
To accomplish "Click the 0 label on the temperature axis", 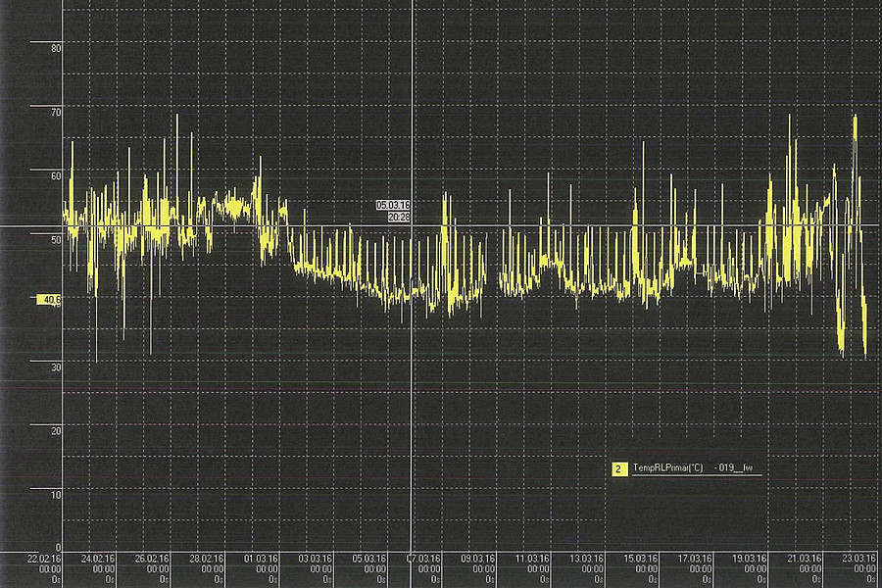I will [x=58, y=548].
